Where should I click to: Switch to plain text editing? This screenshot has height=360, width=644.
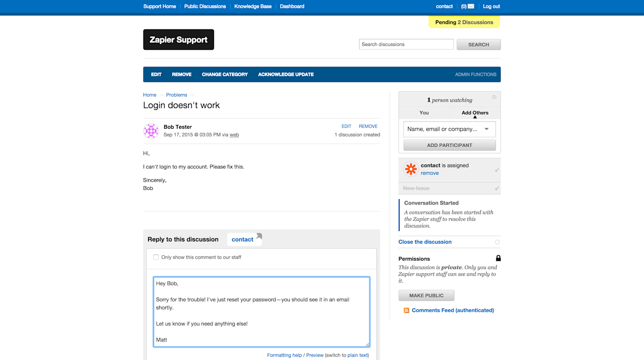point(358,355)
